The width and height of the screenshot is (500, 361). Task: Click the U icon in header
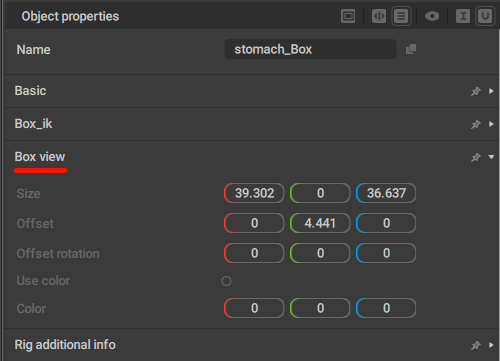pos(485,16)
